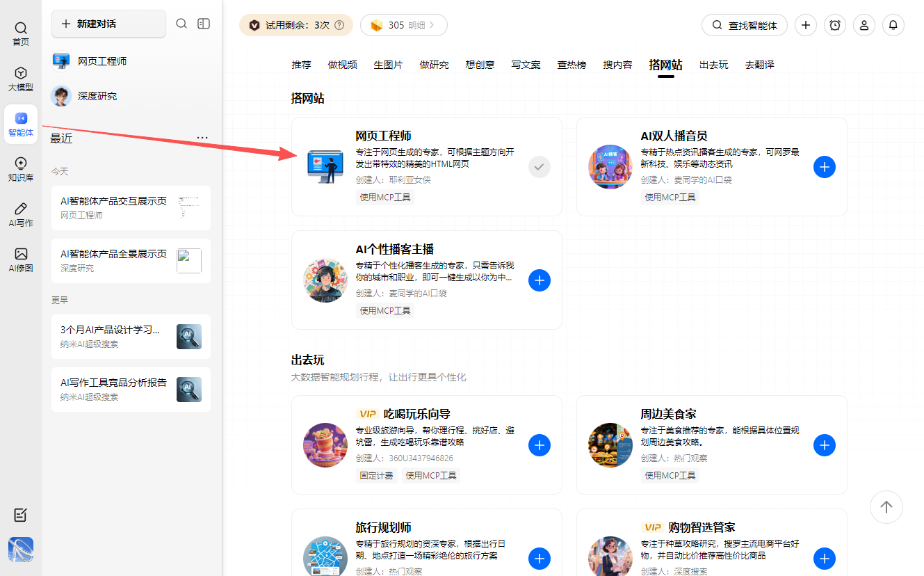
Task: Click the 查找智能体 search box
Action: (745, 25)
